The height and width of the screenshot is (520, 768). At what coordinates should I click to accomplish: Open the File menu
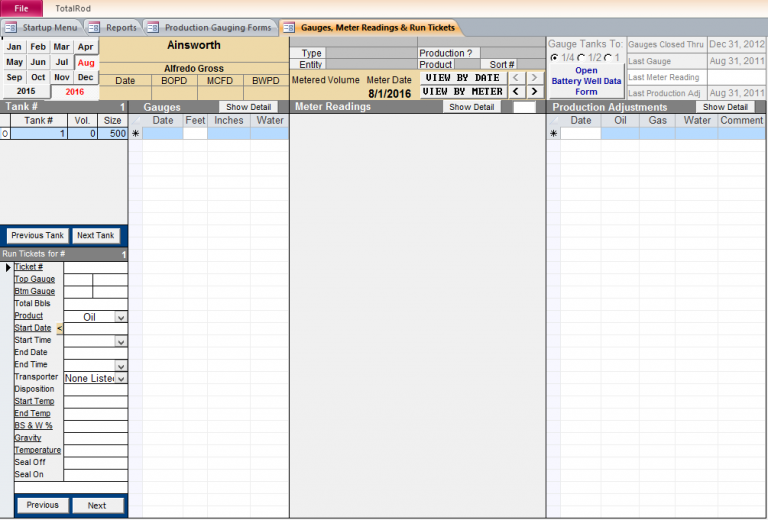coord(21,8)
